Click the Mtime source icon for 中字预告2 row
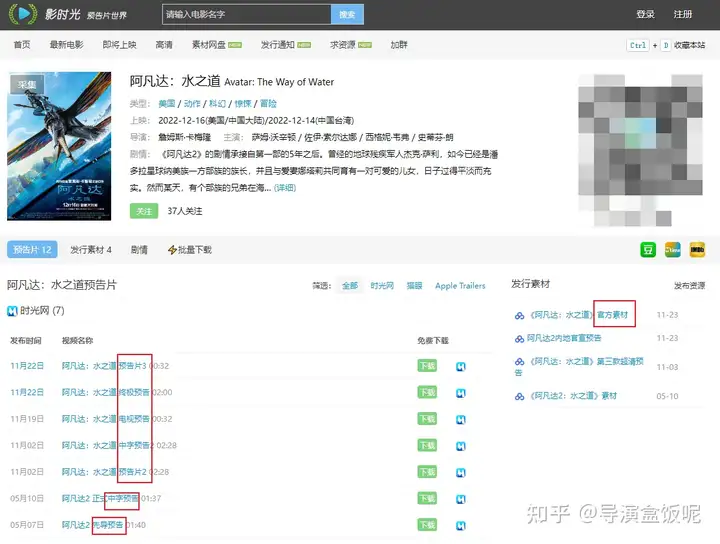 click(x=461, y=446)
